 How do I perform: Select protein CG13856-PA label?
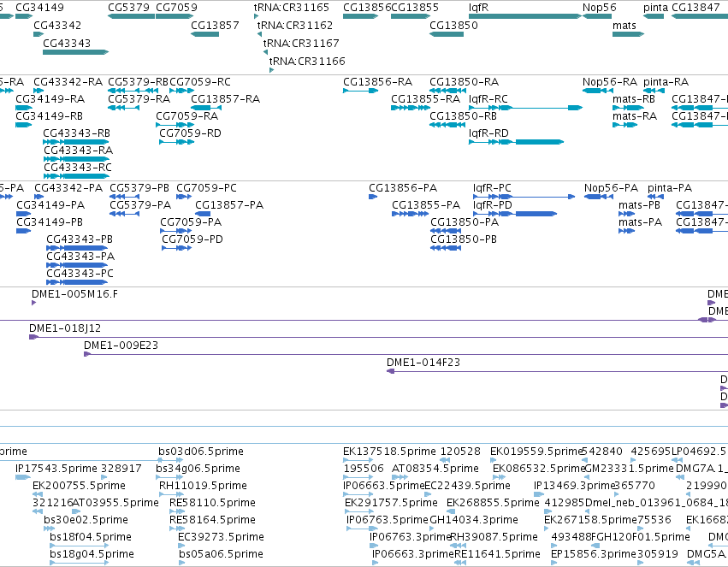(x=403, y=188)
